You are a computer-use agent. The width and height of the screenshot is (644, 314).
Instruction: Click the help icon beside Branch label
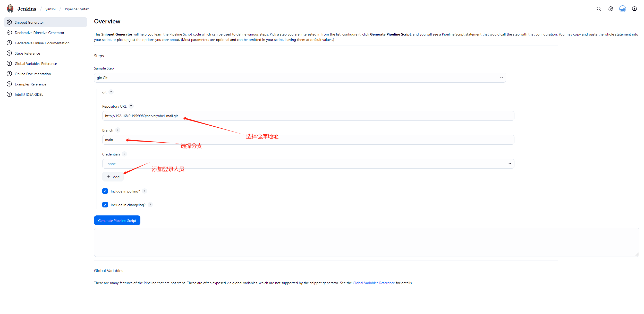(117, 130)
